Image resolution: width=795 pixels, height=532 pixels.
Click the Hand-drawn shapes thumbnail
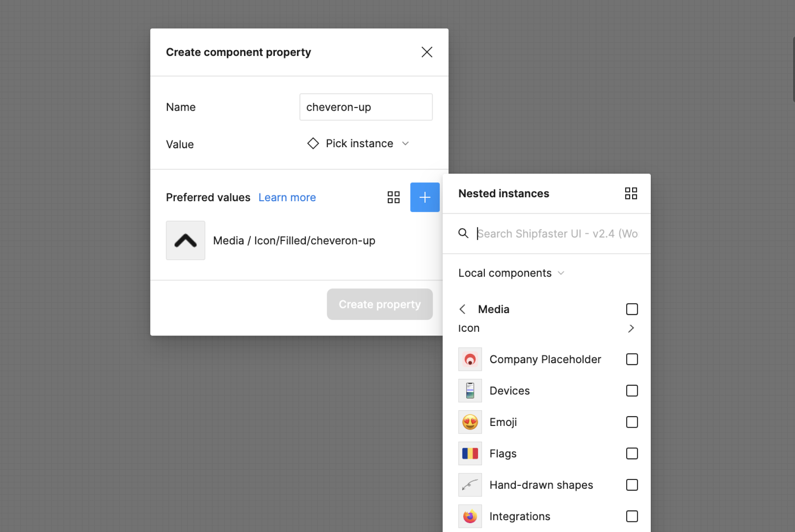pyautogui.click(x=470, y=485)
